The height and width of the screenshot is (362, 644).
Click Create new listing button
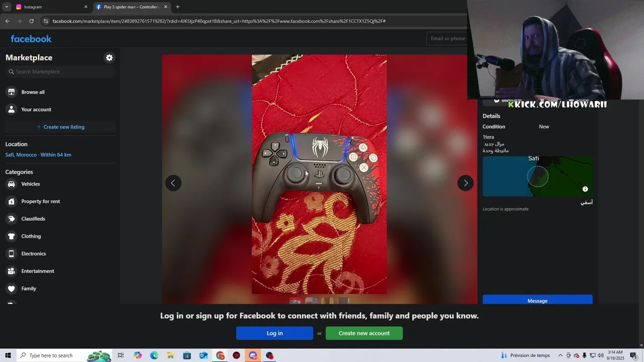(x=60, y=127)
